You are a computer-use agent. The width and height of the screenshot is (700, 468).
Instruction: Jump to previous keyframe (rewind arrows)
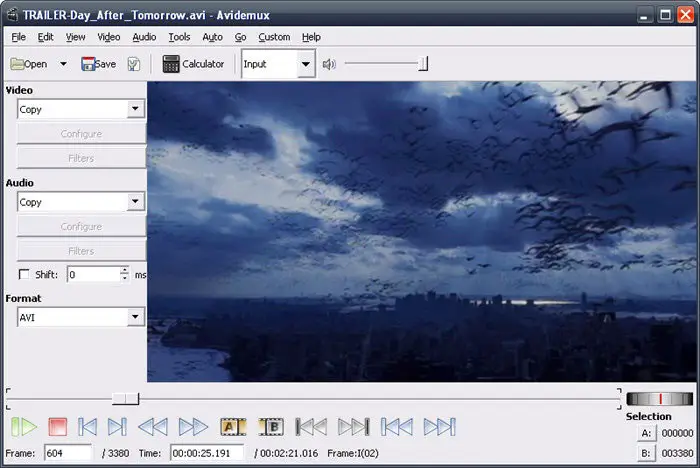[153, 427]
